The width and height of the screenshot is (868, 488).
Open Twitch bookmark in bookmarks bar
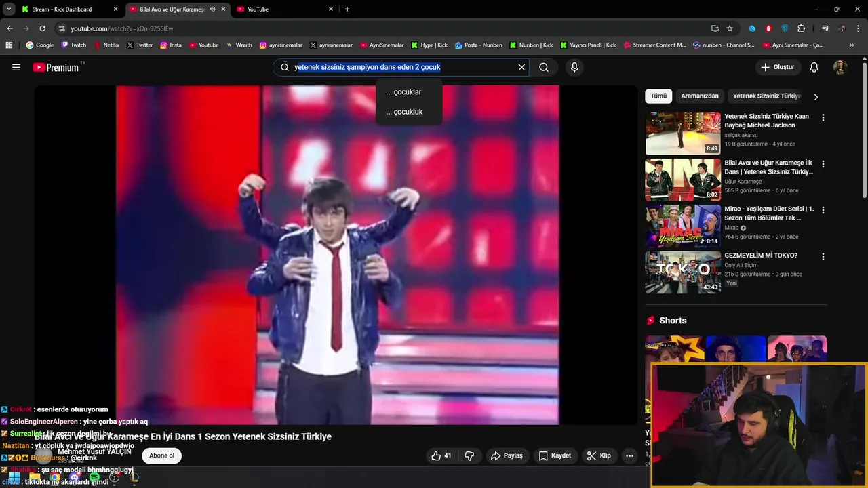pos(74,45)
